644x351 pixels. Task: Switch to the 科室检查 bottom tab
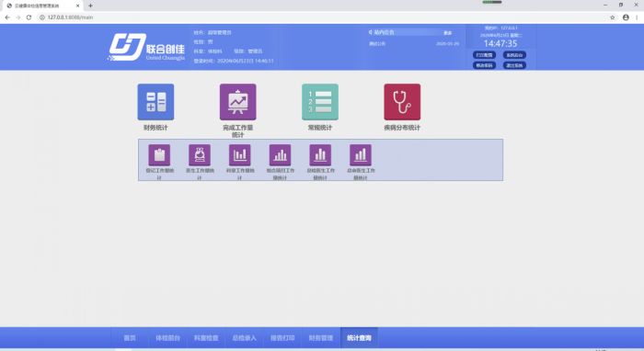(206, 338)
